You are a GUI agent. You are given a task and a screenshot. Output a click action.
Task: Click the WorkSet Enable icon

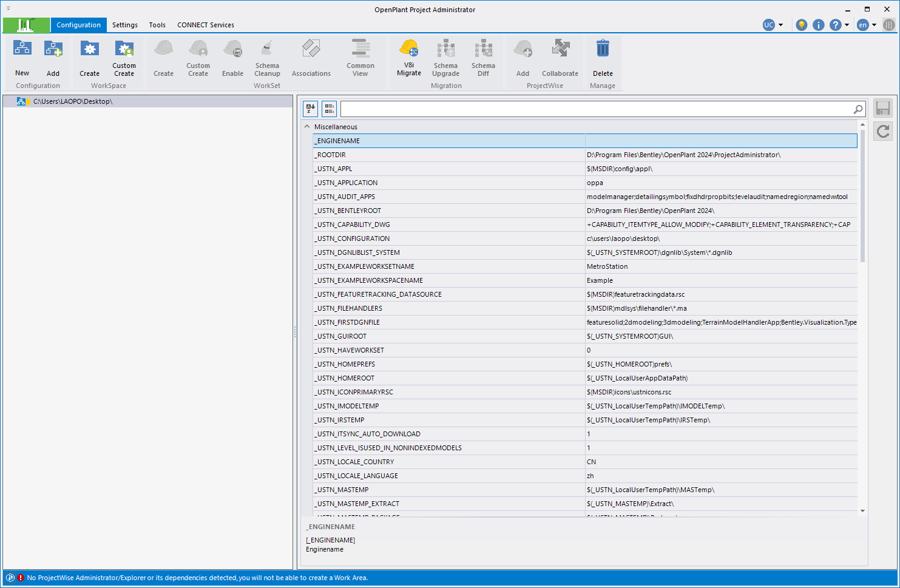[232, 49]
